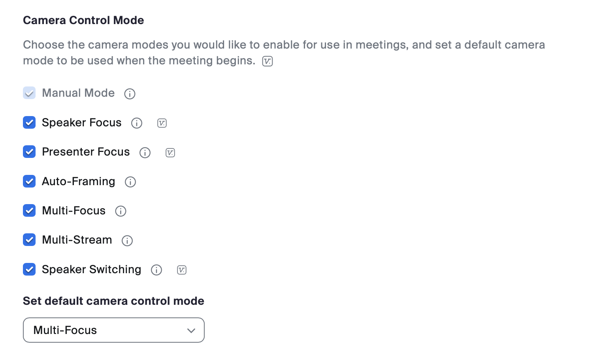Viewport: 599px width, 364px height.
Task: Uncheck the Speaker Focus checkbox
Action: click(29, 122)
